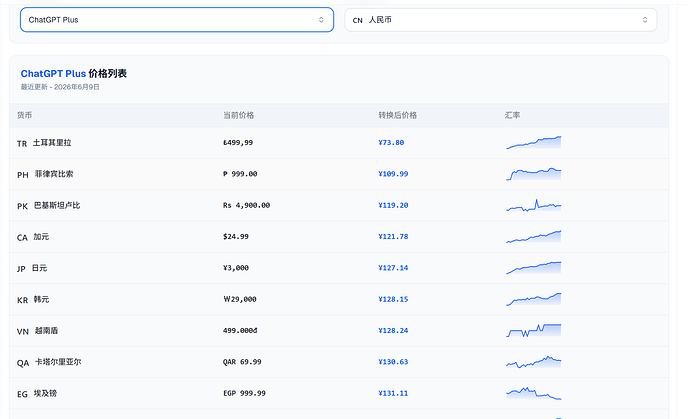
Task: Select the 土耳其里拉 currency row label
Action: pyautogui.click(x=52, y=143)
